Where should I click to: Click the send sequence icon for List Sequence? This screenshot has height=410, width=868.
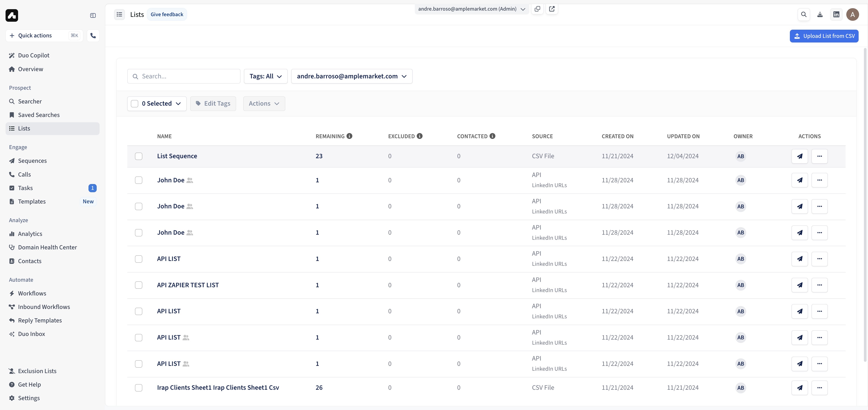coord(799,156)
